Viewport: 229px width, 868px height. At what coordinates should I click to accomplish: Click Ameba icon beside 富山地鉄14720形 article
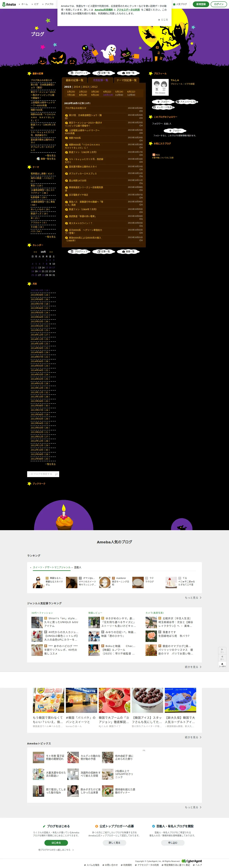tap(66, 181)
